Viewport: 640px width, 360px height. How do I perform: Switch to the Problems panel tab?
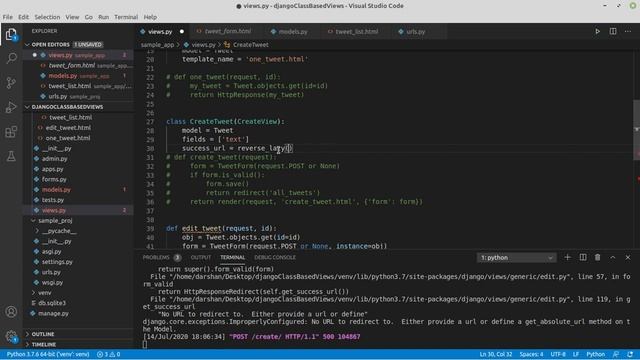pos(156,258)
